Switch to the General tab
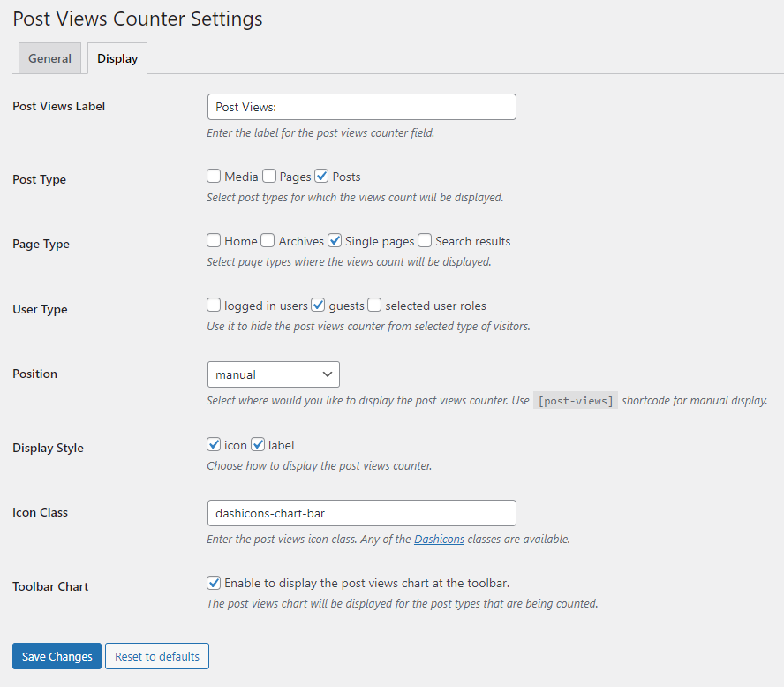The width and height of the screenshot is (784, 687). click(x=49, y=58)
